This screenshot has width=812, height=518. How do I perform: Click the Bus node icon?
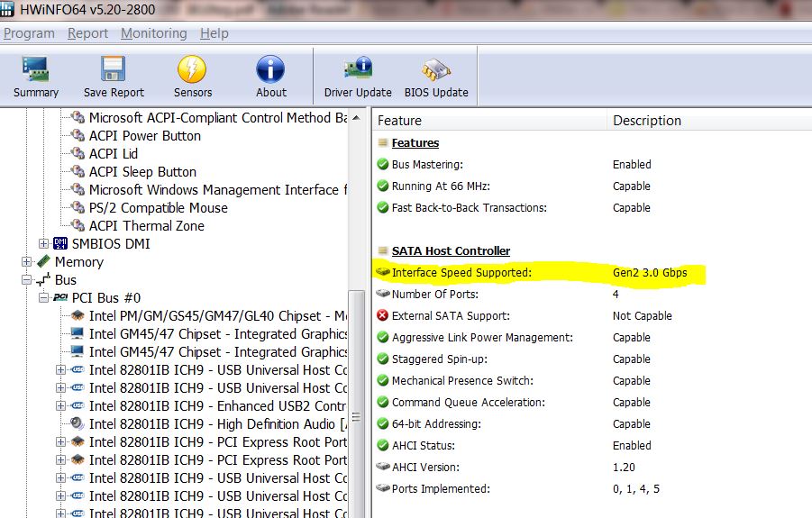point(43,279)
